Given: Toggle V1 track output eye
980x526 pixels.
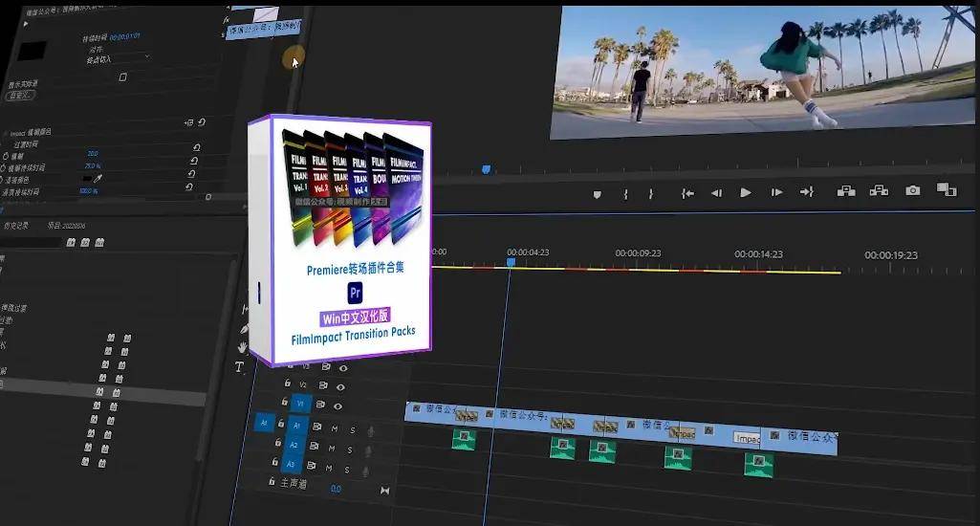Looking at the screenshot, I should coord(338,406).
